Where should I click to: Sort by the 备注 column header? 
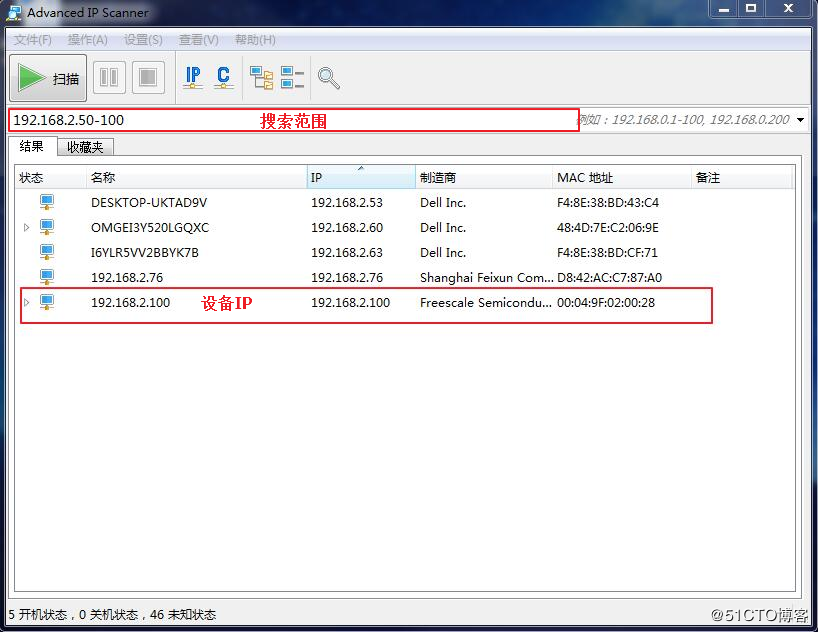coord(741,177)
